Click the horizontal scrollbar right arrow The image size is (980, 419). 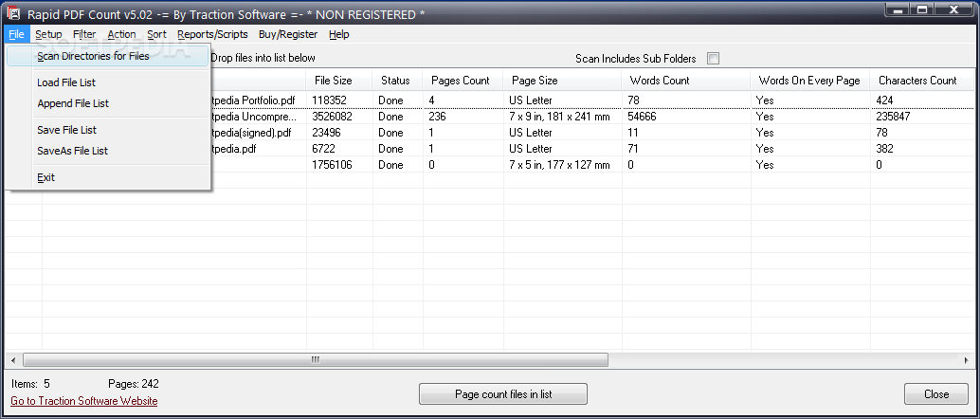point(968,360)
